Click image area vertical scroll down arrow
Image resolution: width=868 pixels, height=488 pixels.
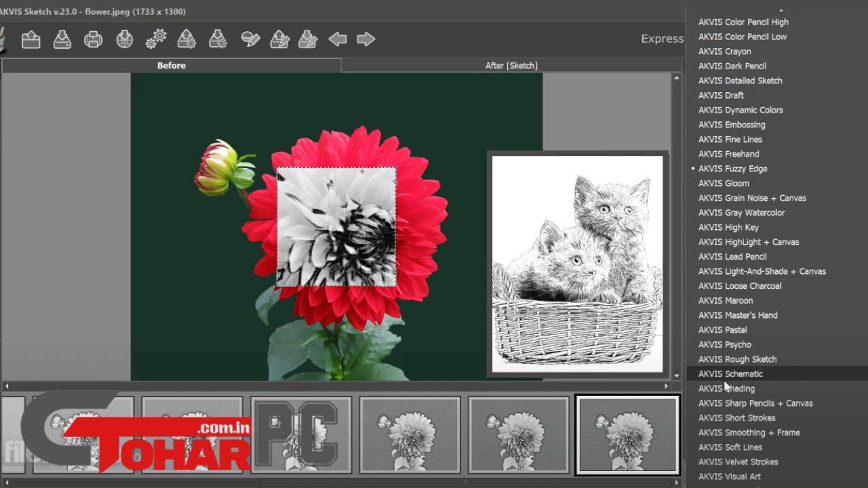coord(677,375)
